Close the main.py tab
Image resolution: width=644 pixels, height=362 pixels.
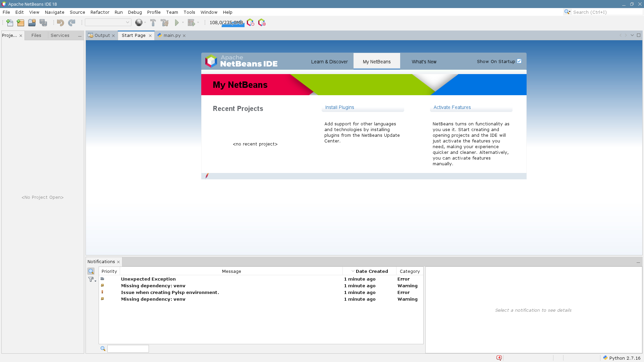point(184,36)
